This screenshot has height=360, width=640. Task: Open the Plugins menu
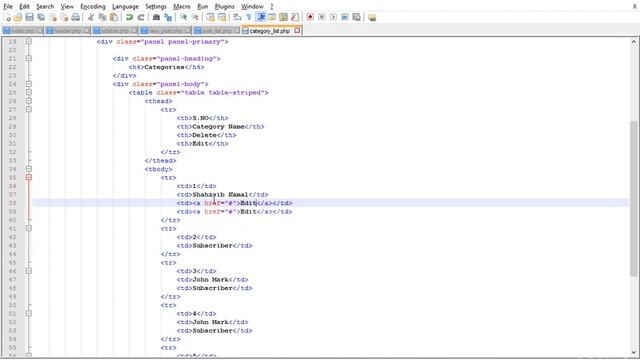click(x=224, y=7)
